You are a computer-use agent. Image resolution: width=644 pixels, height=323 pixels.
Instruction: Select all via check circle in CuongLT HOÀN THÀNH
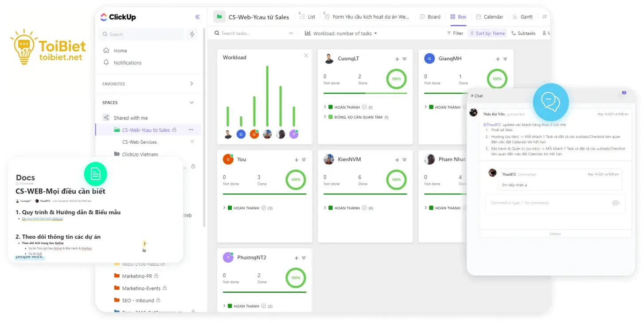(364, 107)
